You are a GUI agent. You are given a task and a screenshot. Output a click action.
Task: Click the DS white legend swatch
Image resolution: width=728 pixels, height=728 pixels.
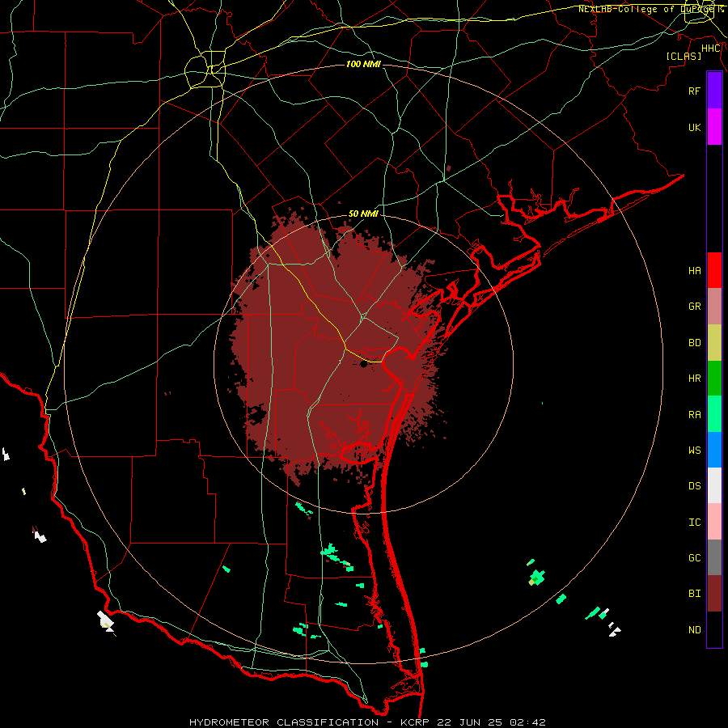(x=714, y=485)
